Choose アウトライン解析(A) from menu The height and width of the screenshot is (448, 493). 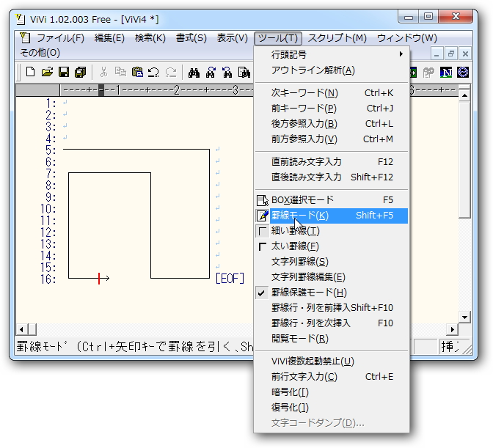[331, 70]
